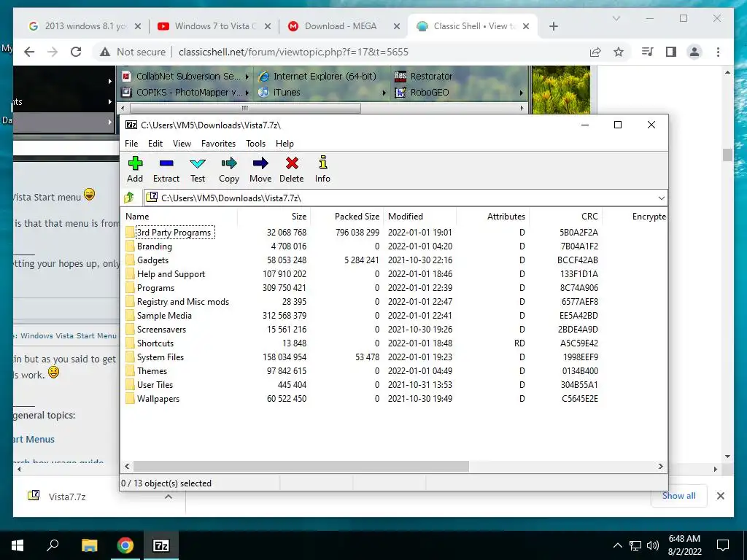Image resolution: width=747 pixels, height=560 pixels.
Task: Click the Chrome profile avatar icon
Action: point(694,52)
